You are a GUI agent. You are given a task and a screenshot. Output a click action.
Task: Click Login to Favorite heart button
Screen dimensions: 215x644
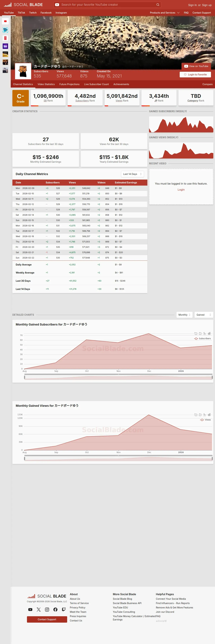(x=195, y=75)
